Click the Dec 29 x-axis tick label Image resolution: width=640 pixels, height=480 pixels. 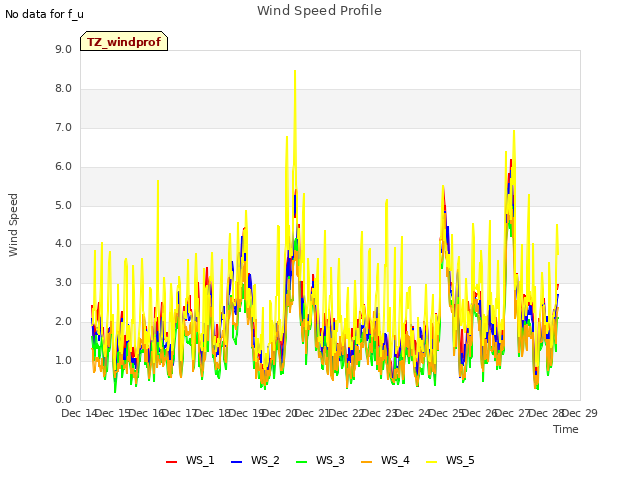click(x=580, y=413)
